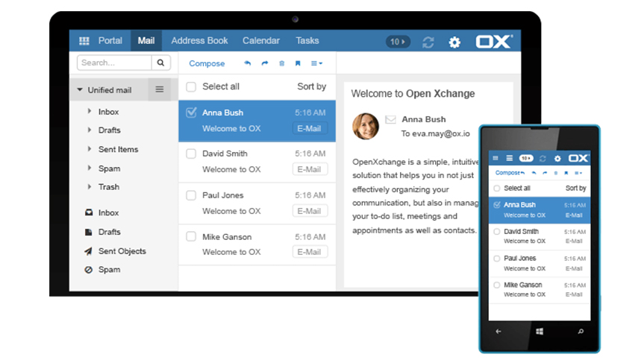Tap Compose on the phone
This screenshot has width=644, height=360.
click(507, 173)
